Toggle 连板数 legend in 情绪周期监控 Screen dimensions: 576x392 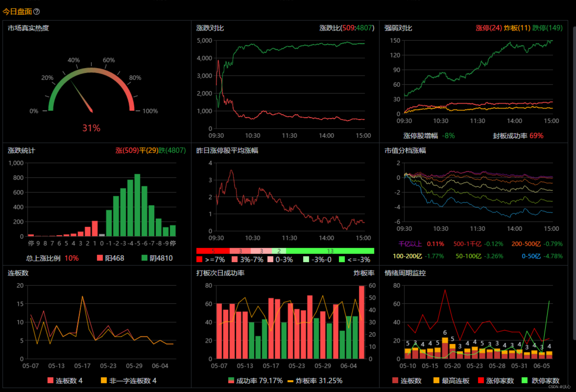coord(395,380)
